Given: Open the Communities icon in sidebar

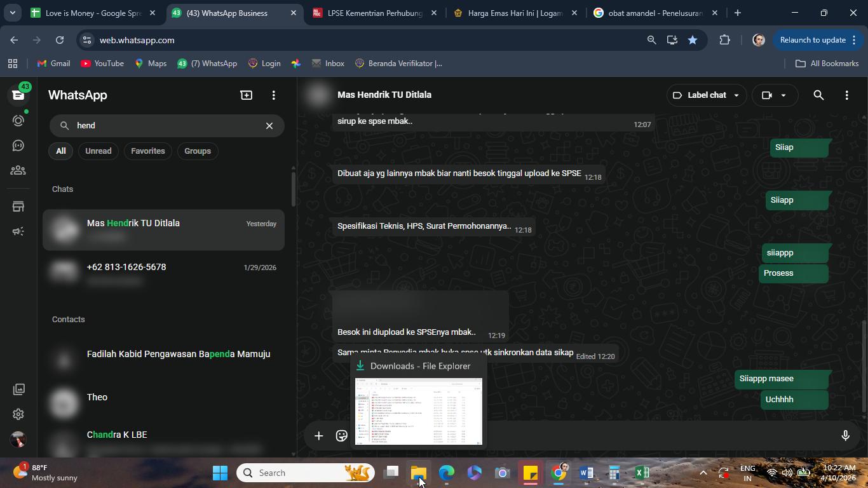Looking at the screenshot, I should click(x=18, y=170).
